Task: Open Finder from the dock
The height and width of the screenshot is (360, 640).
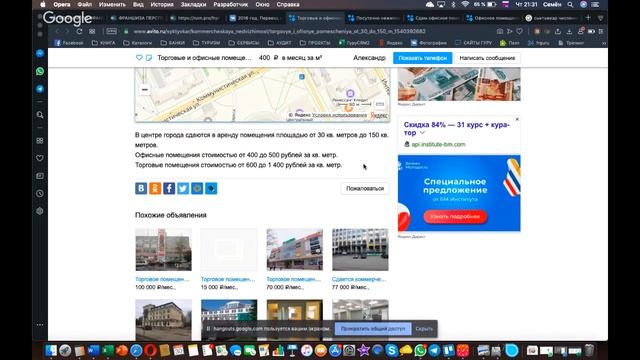Action: [51, 350]
